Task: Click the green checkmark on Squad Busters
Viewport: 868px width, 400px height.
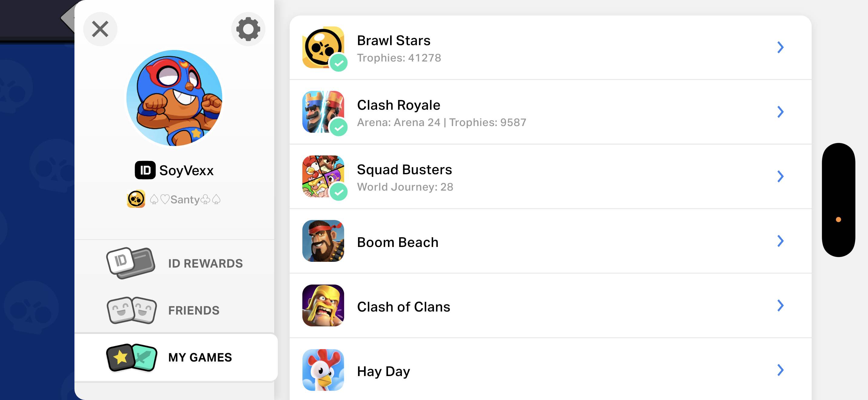Action: point(338,192)
